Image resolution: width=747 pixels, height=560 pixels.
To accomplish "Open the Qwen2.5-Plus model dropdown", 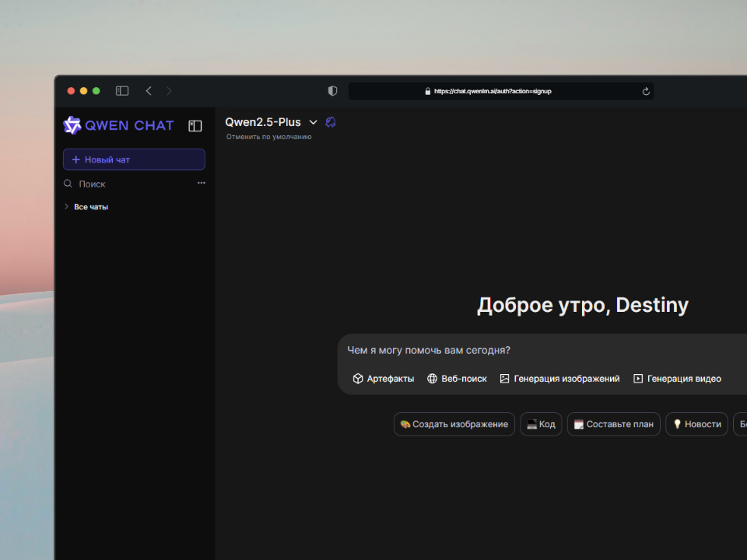I will tap(271, 122).
